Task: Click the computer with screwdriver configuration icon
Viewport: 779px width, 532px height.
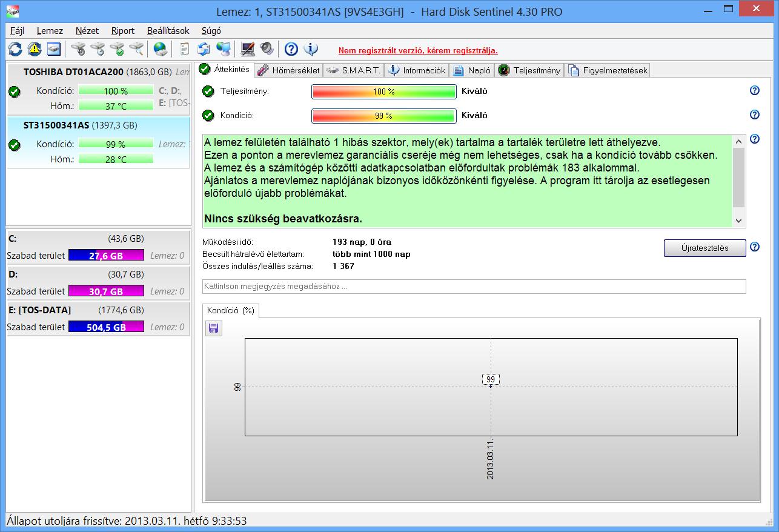Action: click(x=248, y=49)
